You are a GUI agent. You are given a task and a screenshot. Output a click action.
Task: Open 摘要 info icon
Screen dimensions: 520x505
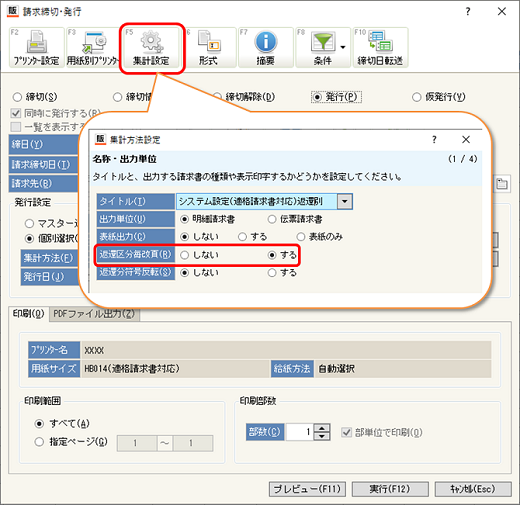pyautogui.click(x=266, y=48)
